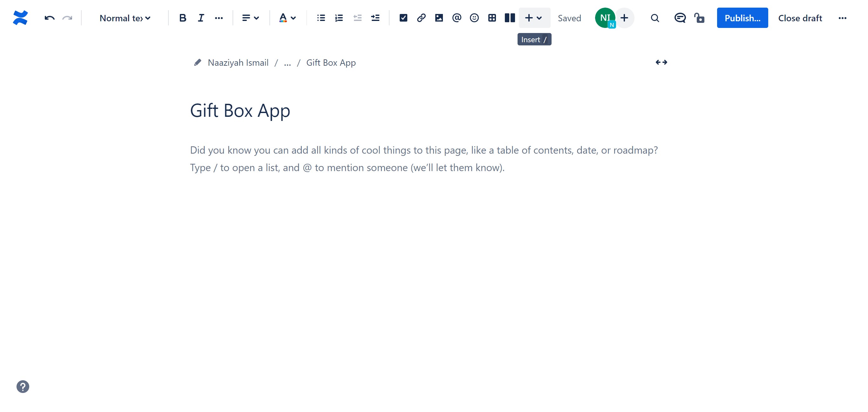868x412 pixels.
Task: Insert an image or file
Action: pyautogui.click(x=439, y=18)
